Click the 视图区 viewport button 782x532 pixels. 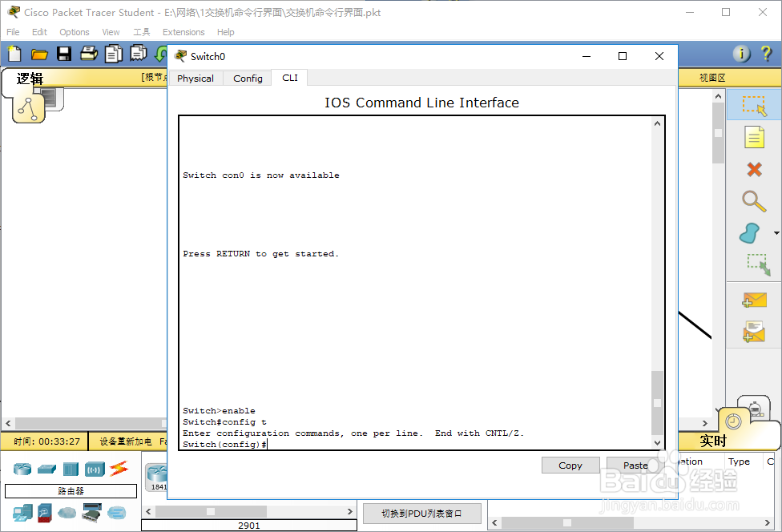[x=712, y=78]
